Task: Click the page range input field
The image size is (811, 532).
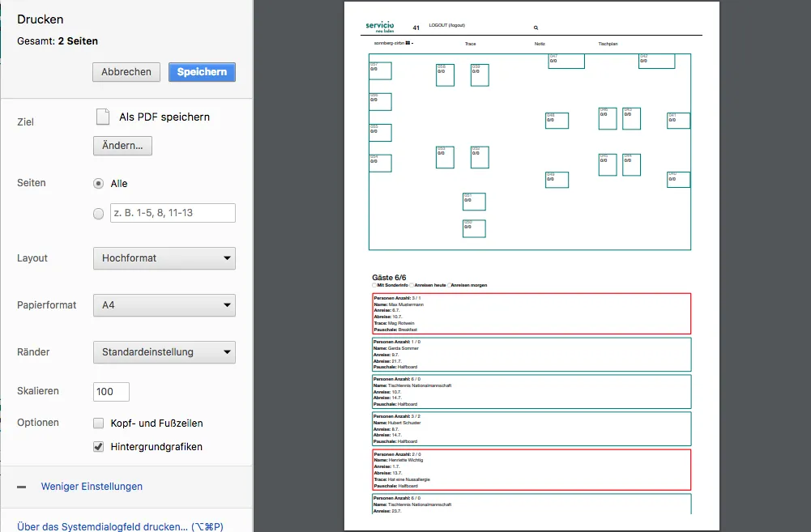Action: 173,213
